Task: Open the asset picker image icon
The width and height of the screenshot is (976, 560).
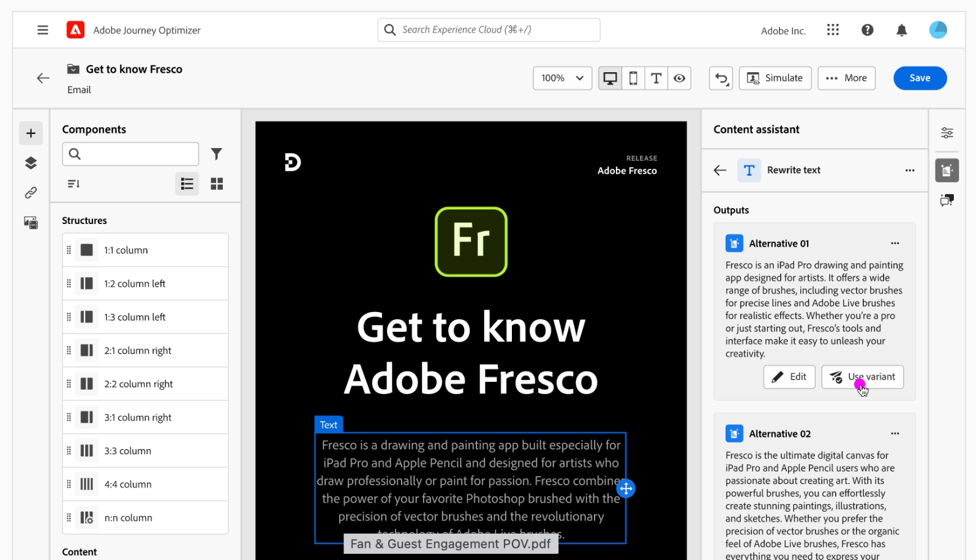Action: (31, 223)
